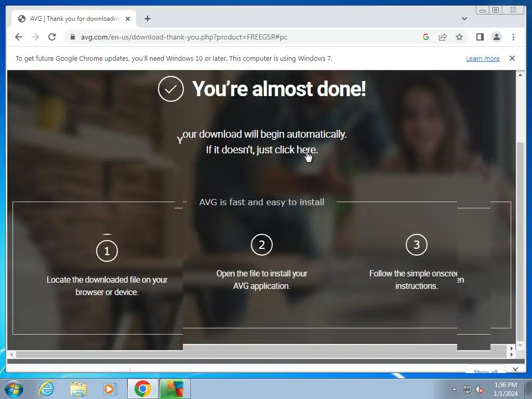Click 'Follow the simple onscreen instructions' text
The width and height of the screenshot is (532, 399).
point(416,280)
